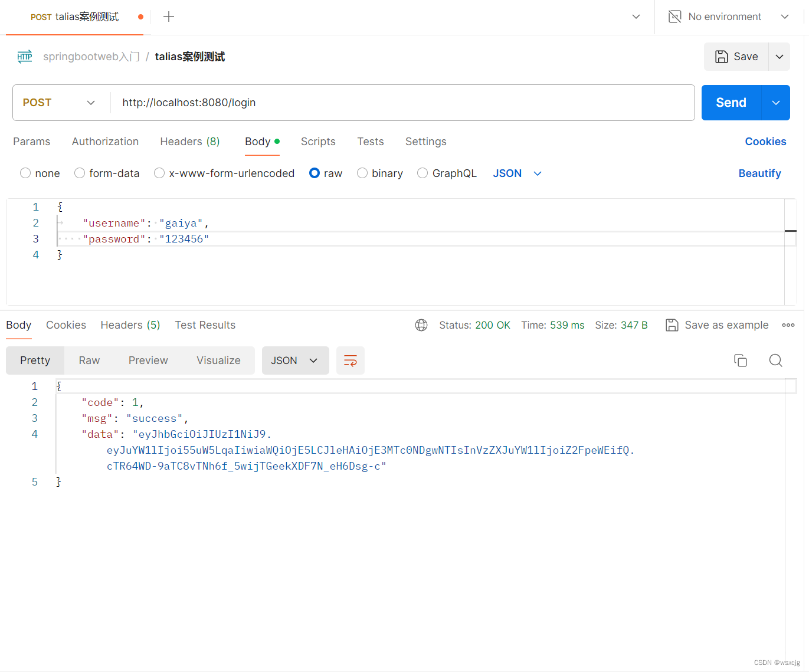Open Send options dropdown arrow
This screenshot has height=672, width=809.
(776, 103)
